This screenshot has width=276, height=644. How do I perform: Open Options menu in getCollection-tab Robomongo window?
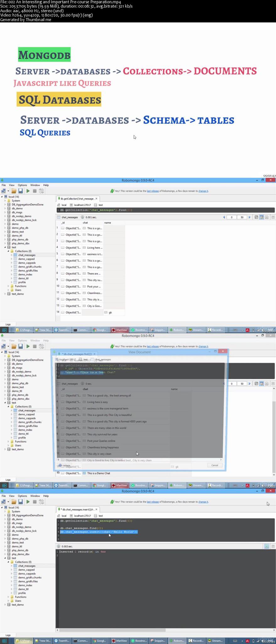click(22, 185)
